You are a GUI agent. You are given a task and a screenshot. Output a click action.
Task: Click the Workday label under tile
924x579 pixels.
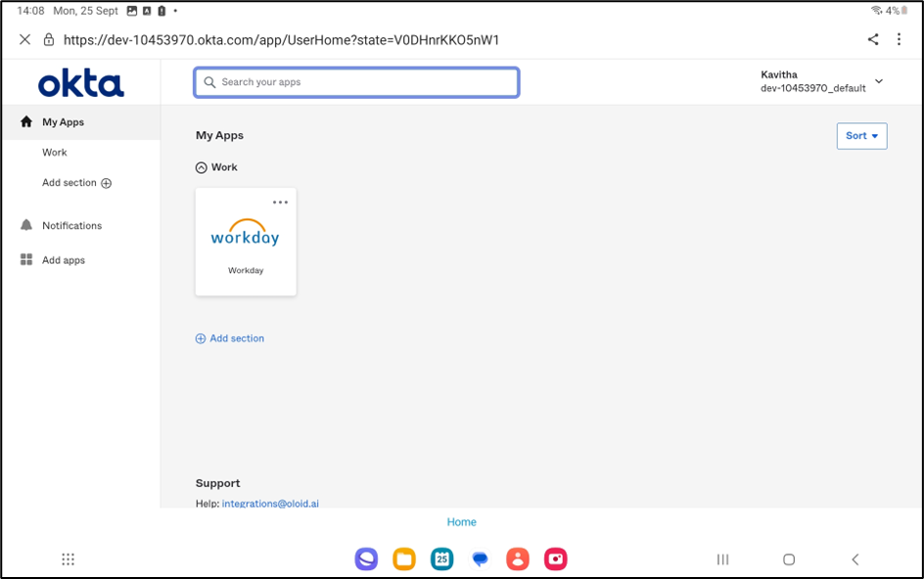click(246, 270)
